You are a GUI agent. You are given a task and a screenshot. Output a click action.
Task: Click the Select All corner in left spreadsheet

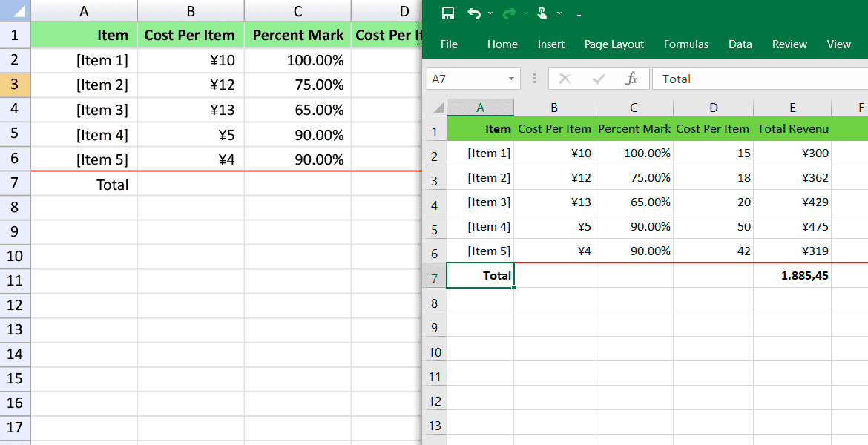pyautogui.click(x=15, y=11)
